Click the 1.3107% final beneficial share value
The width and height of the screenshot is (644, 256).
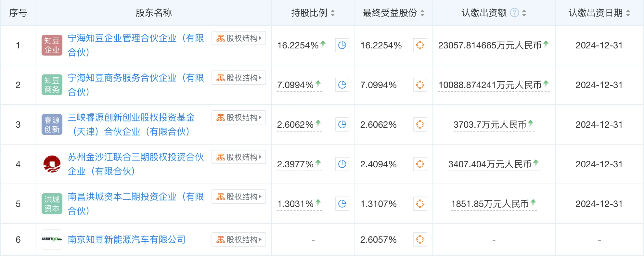point(379,204)
